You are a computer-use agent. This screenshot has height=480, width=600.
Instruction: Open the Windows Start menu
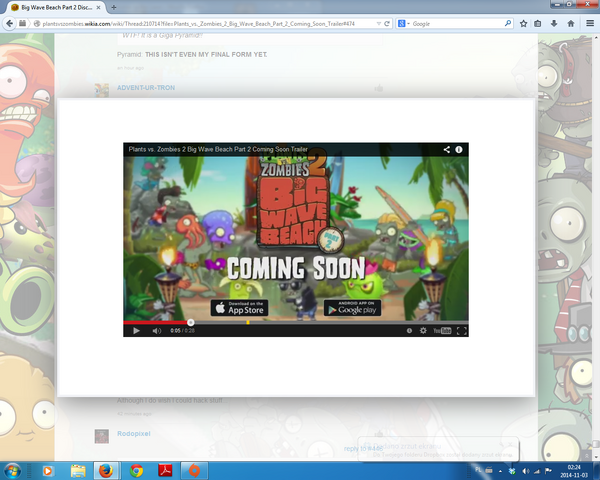[x=12, y=470]
